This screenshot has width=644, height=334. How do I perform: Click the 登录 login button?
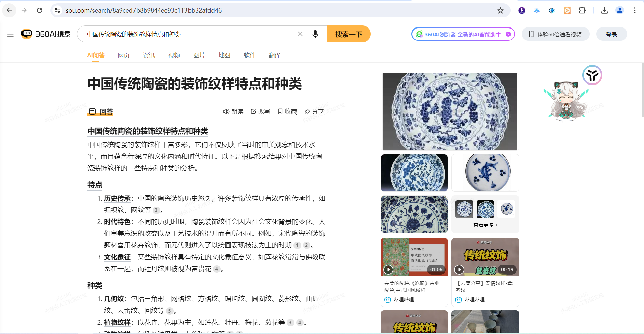[611, 34]
